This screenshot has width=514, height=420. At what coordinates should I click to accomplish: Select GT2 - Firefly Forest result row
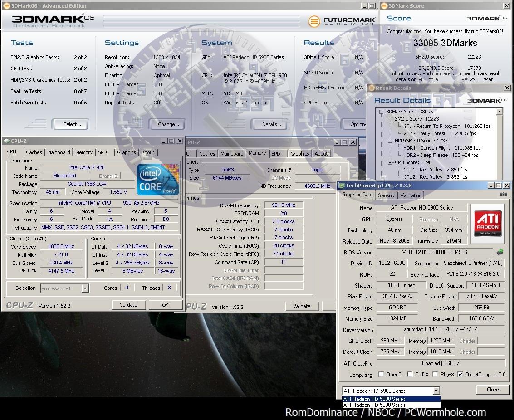[440, 133]
